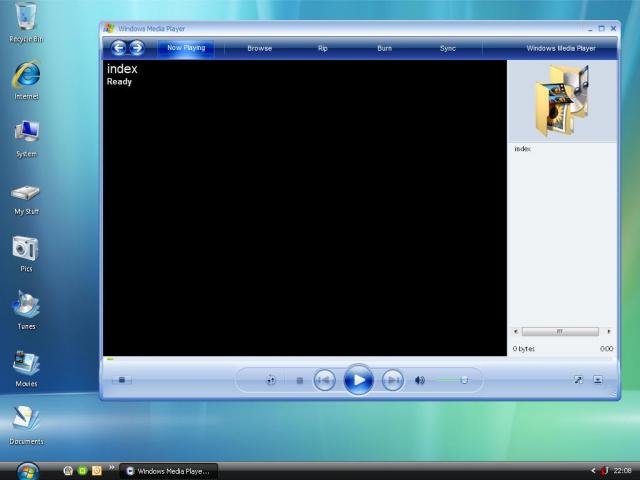
Task: Minimize the Windows Media Player window
Action: [590, 29]
